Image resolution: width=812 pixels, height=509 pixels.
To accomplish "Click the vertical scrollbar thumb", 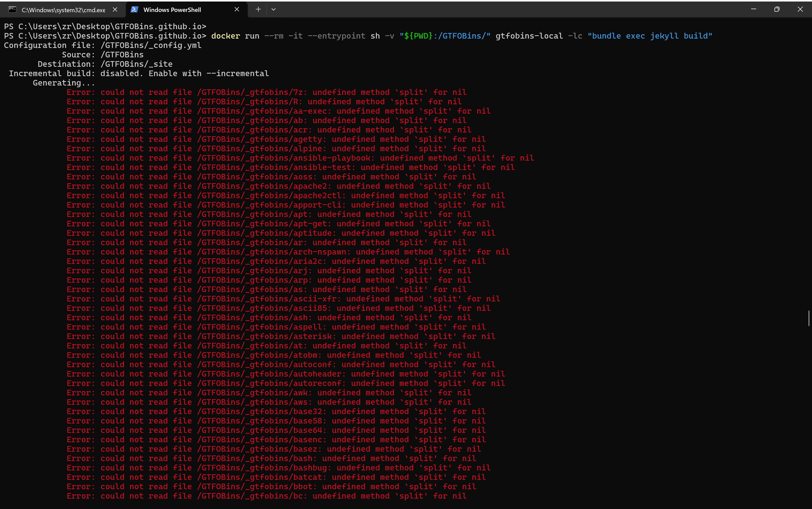I will click(x=809, y=318).
